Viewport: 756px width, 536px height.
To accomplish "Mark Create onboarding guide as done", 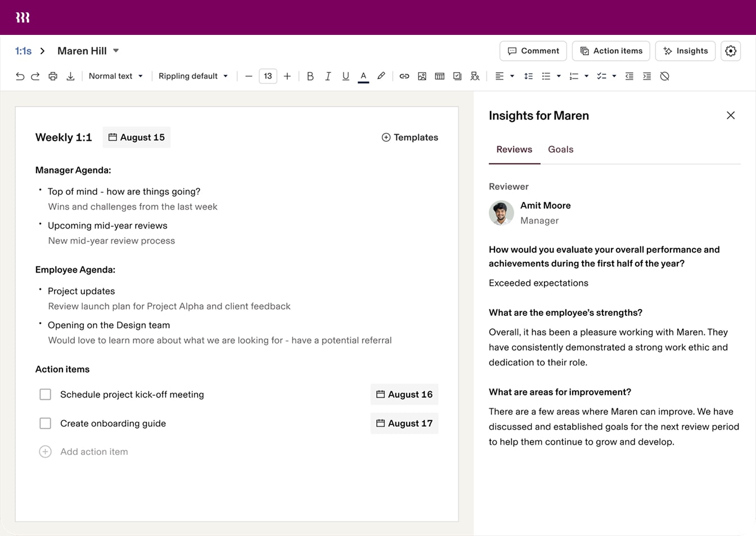I will point(46,423).
